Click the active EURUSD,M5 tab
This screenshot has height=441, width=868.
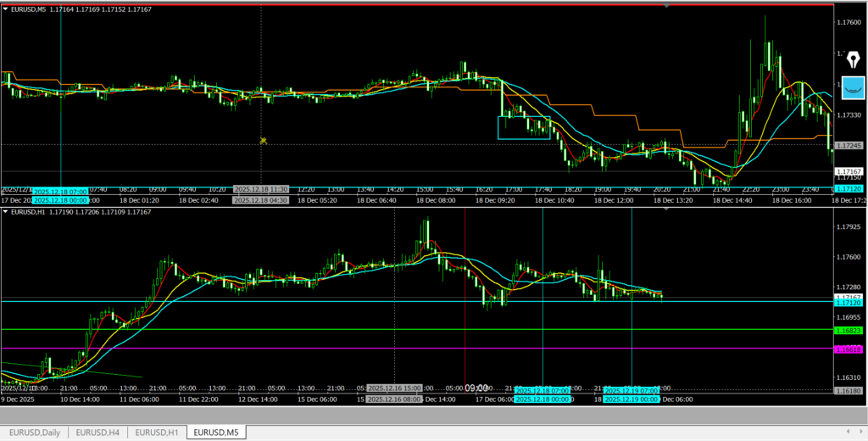pyautogui.click(x=216, y=433)
